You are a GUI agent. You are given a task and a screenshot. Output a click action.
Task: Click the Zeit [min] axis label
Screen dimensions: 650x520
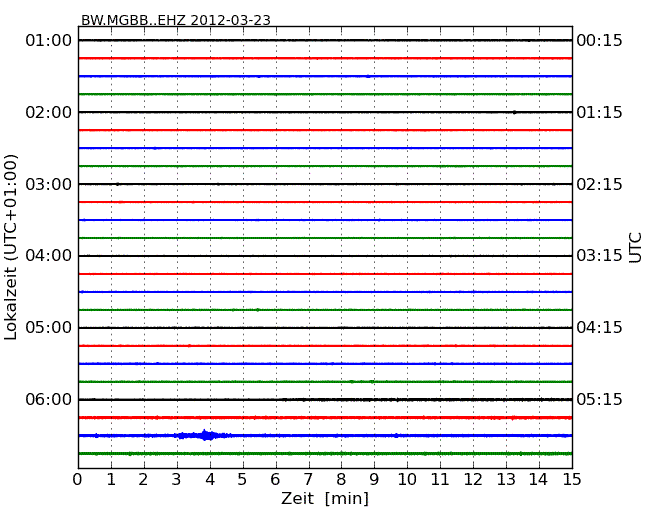[325, 498]
